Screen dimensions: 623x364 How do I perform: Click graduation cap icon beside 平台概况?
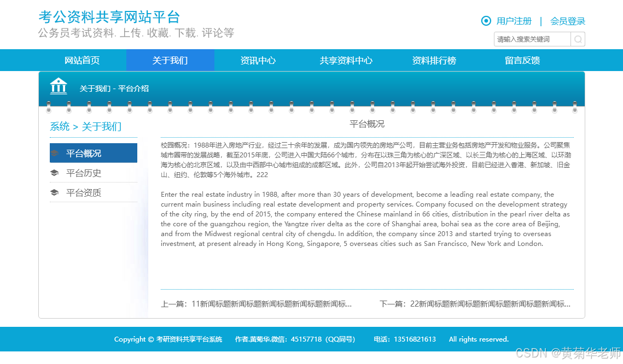(x=55, y=153)
